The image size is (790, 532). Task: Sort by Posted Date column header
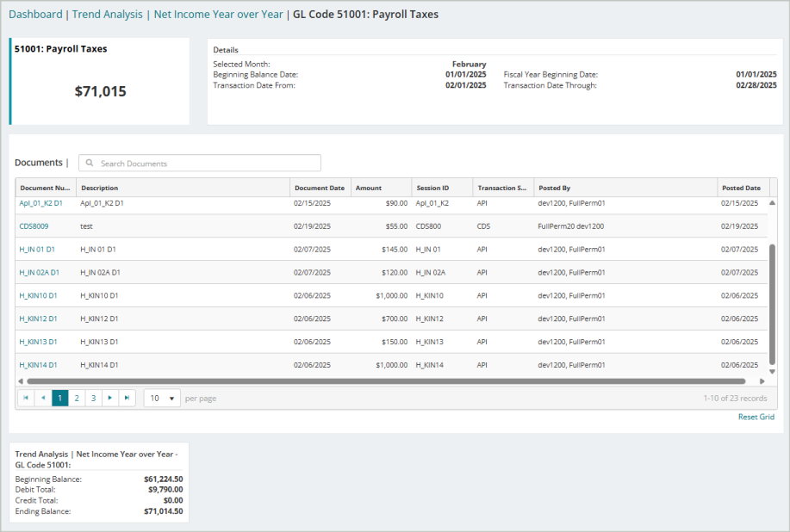point(743,188)
